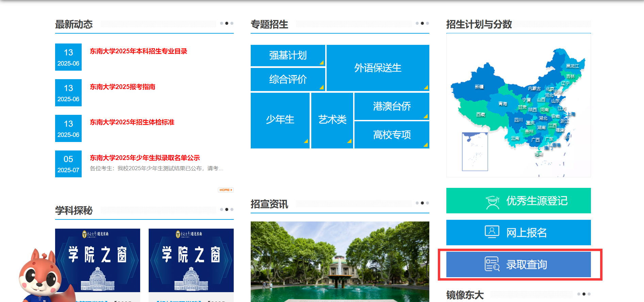
Task: Open 东南大学2025年少年生拟录取名单公示 article
Action: pos(145,158)
